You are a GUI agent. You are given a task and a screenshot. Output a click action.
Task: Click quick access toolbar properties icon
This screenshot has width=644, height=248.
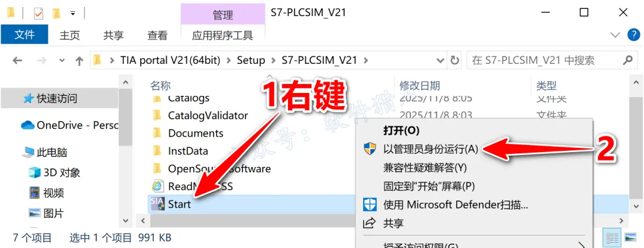point(38,13)
